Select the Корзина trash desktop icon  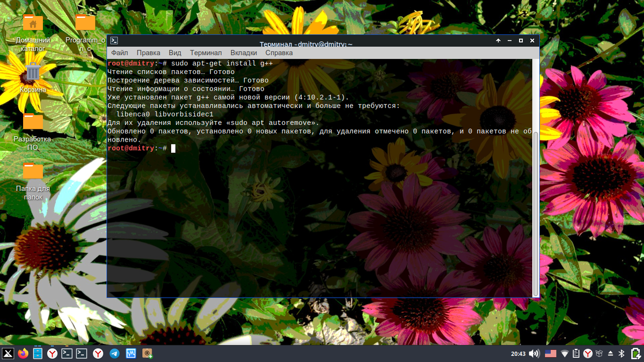(33, 77)
